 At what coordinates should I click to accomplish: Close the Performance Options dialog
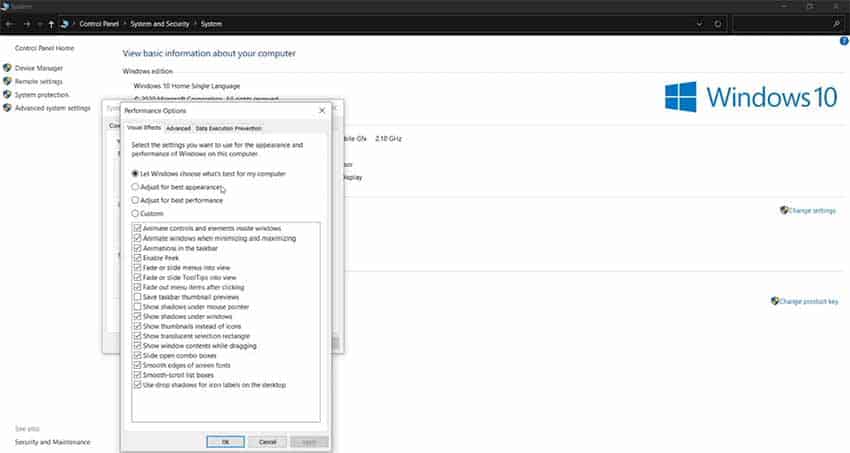[322, 111]
